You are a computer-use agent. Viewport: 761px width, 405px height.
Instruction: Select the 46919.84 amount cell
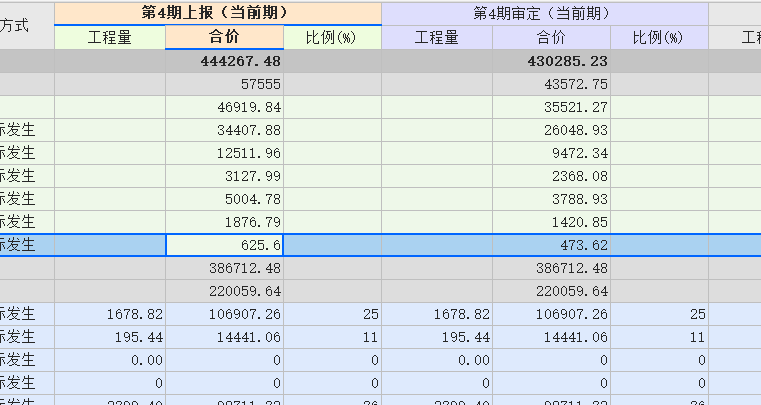[224, 107]
